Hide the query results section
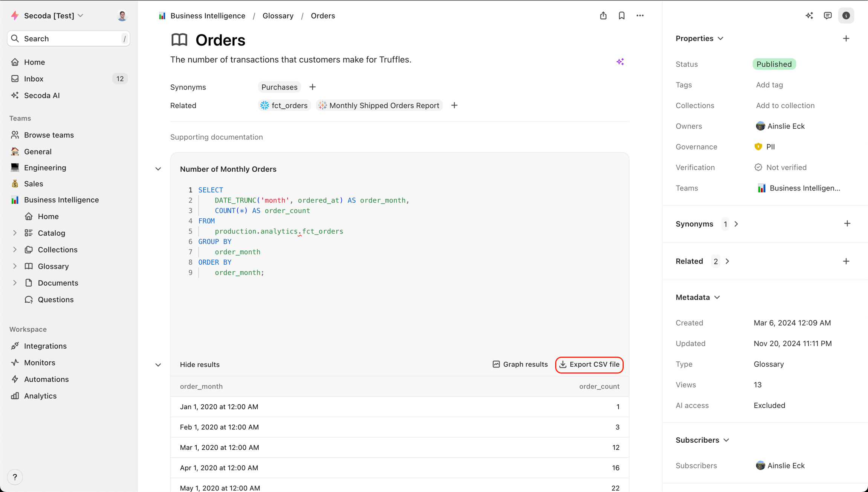 point(200,364)
